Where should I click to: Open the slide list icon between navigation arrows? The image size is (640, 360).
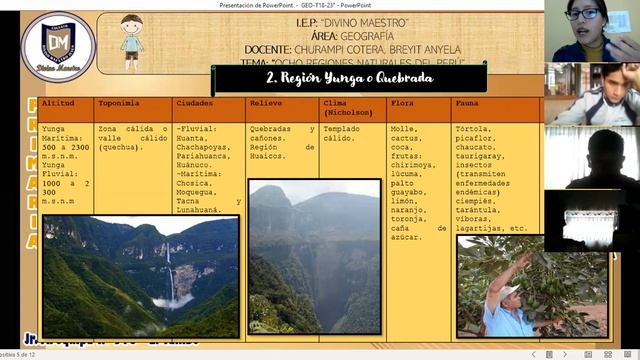tap(549, 354)
